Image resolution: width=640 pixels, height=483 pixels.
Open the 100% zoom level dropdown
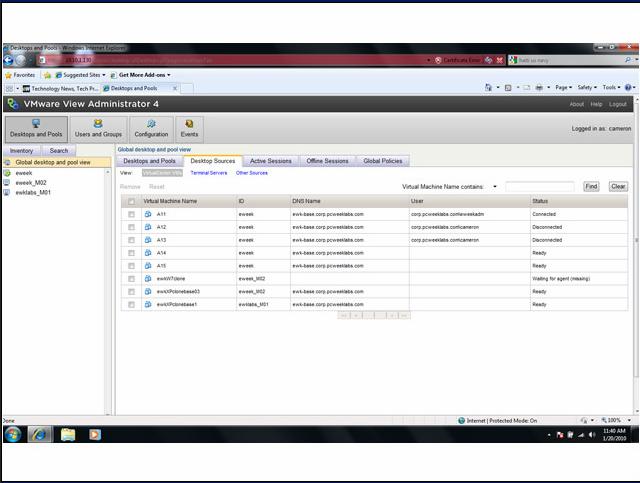click(x=629, y=420)
